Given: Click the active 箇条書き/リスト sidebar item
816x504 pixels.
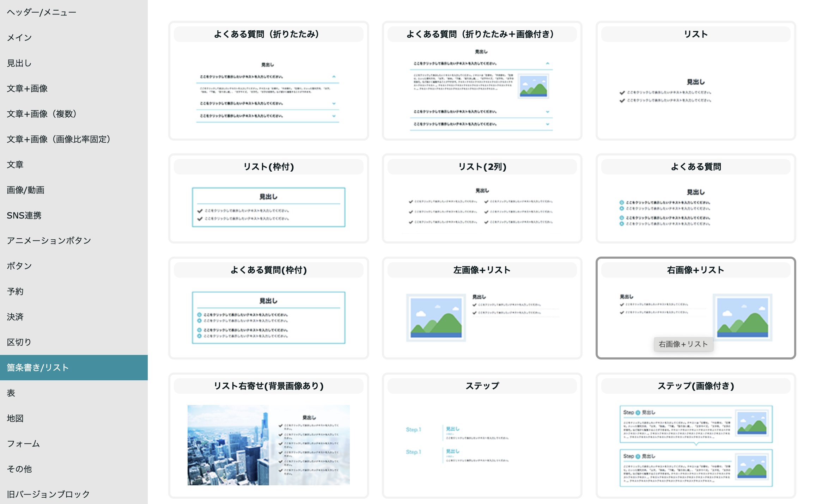Looking at the screenshot, I should [38, 368].
